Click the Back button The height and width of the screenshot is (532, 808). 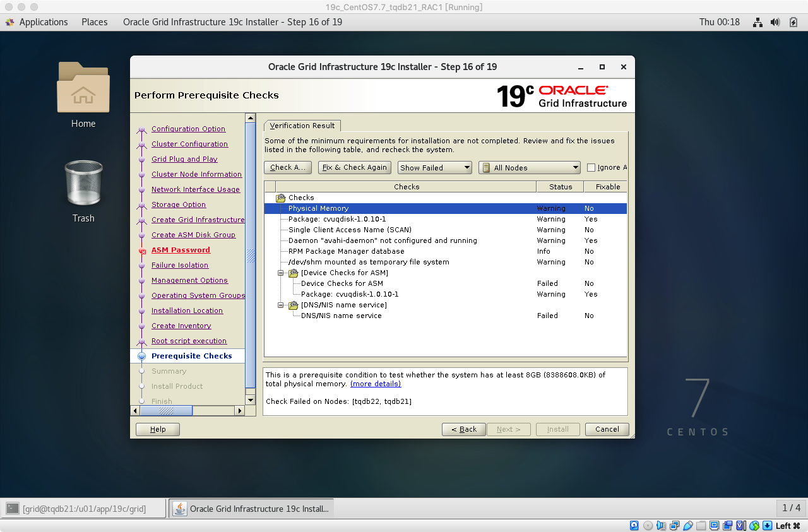click(464, 429)
